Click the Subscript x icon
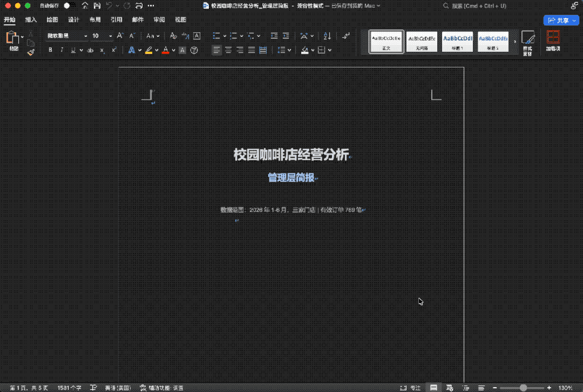Screen dimensions: 583x392 tap(102, 50)
